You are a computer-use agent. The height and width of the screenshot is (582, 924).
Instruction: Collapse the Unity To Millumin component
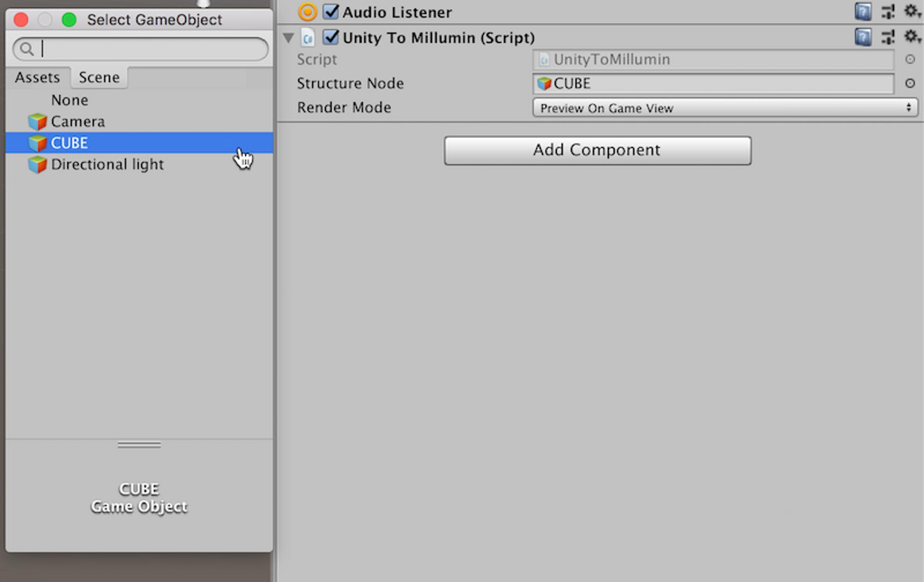(289, 37)
